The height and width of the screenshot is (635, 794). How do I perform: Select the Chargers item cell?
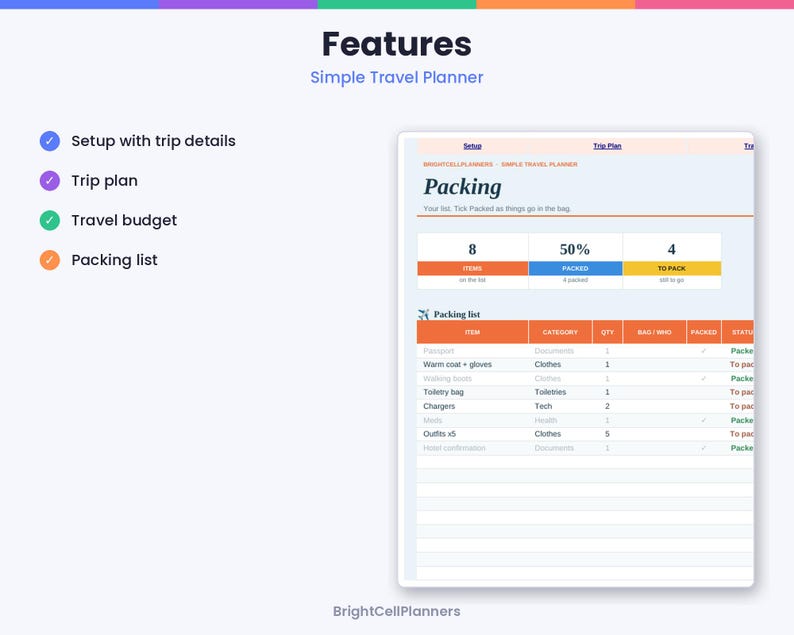[x=472, y=406]
